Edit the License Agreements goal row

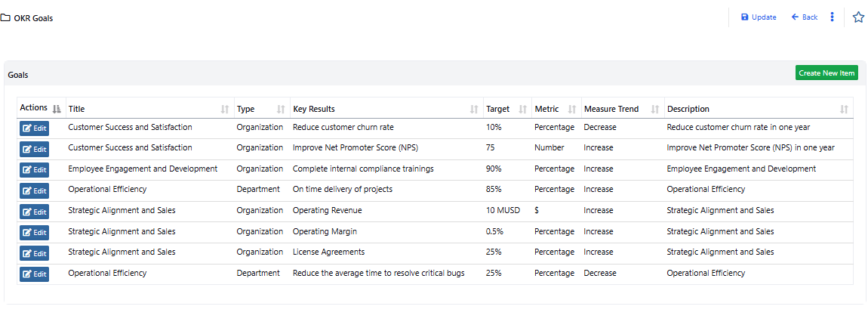pyautogui.click(x=34, y=253)
